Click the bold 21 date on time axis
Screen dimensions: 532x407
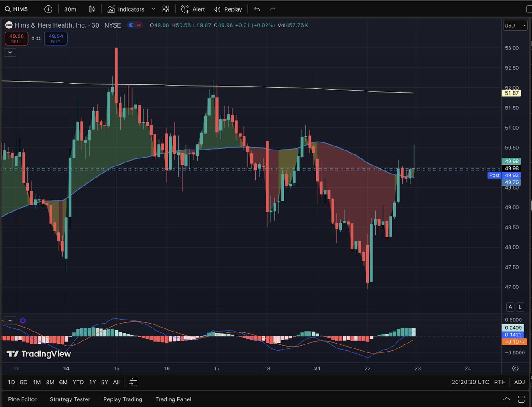(x=317, y=368)
